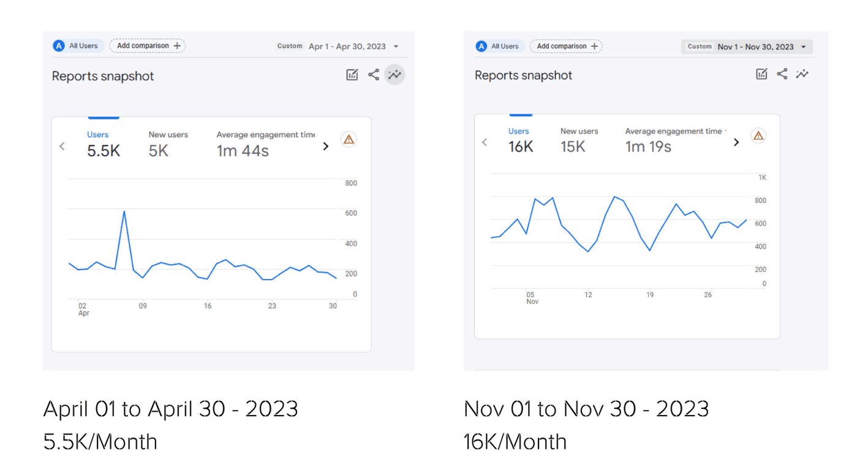Select the New users 15K metric tab

pos(578,140)
